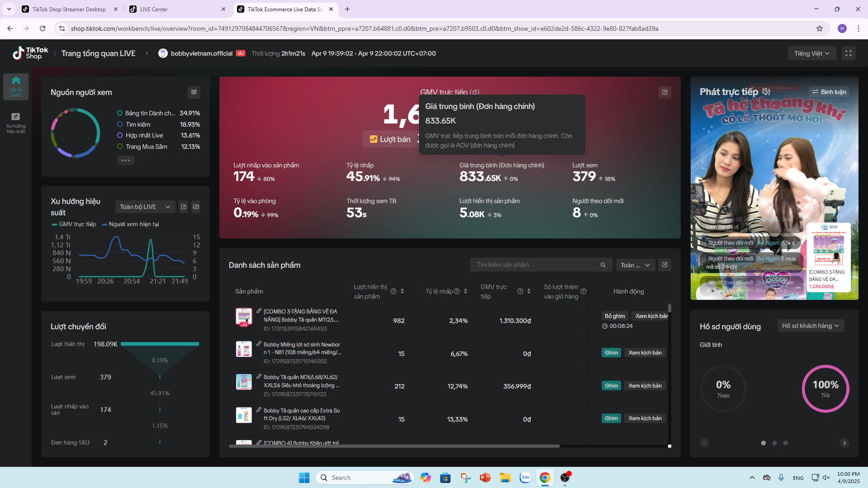Unmute the Phát trực tiếp live video
Viewport: 868px width, 488px height.
click(766, 92)
